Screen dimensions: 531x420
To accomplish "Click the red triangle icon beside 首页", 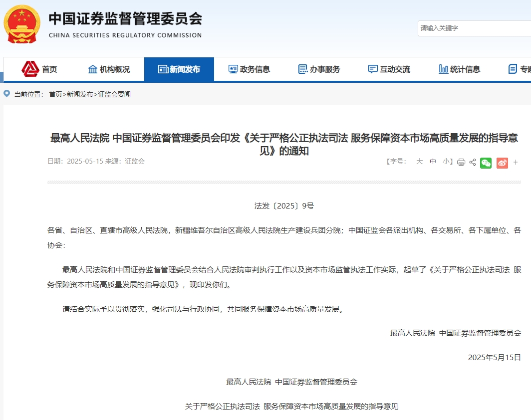I will 30,69.
